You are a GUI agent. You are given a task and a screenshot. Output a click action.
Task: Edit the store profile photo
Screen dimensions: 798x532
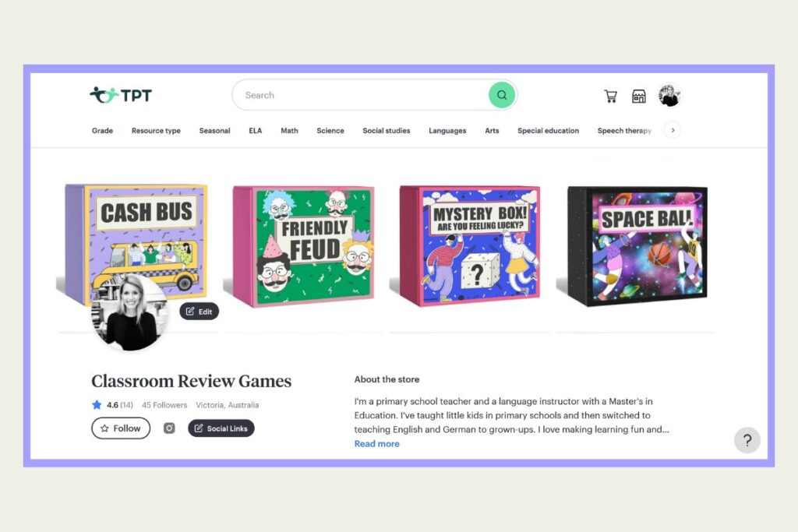[199, 312]
